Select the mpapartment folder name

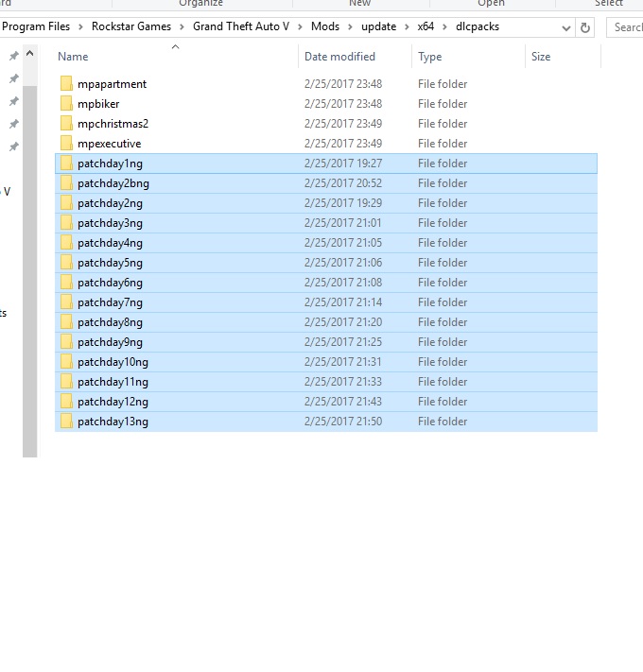pyautogui.click(x=112, y=84)
